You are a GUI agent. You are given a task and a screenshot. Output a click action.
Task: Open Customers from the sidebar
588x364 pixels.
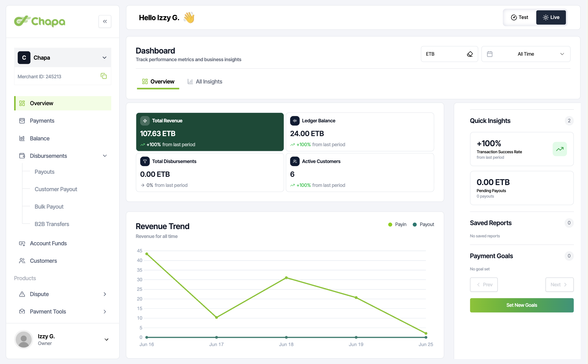point(62,261)
